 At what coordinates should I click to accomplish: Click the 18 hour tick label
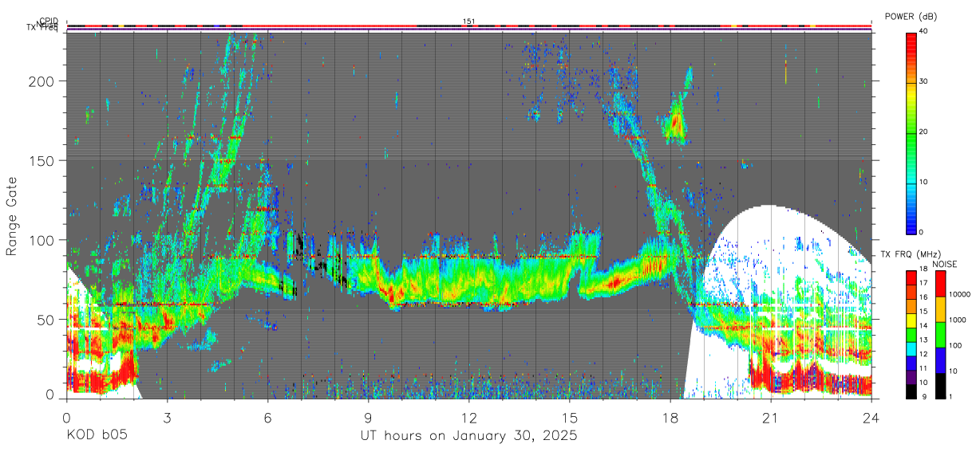coord(670,416)
